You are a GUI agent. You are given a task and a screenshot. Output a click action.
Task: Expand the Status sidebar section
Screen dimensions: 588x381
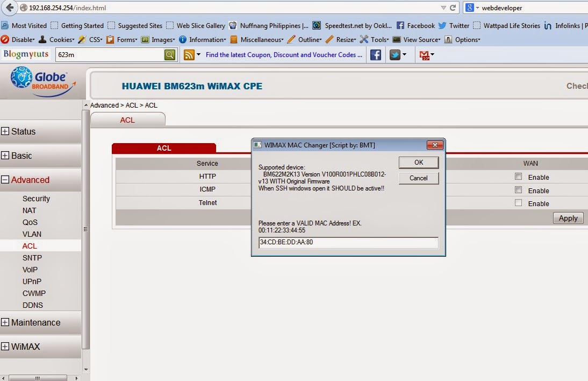pyautogui.click(x=5, y=131)
